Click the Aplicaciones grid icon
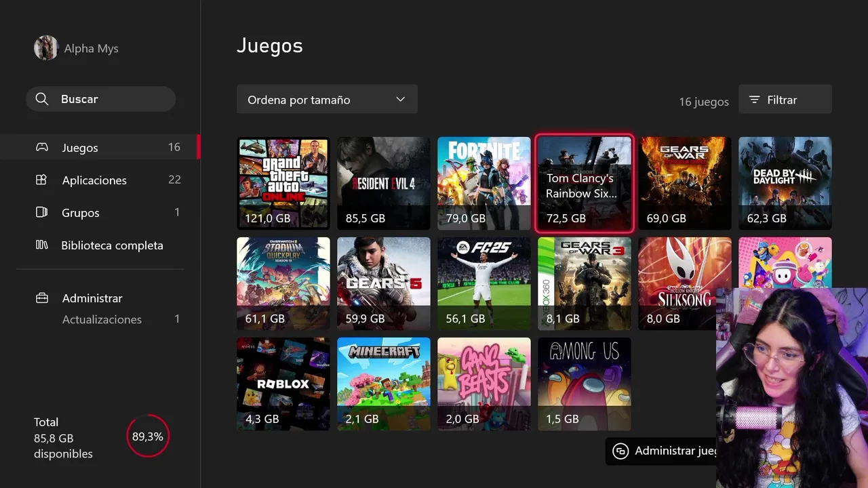Screen dimensions: 868x488 pos(41,180)
